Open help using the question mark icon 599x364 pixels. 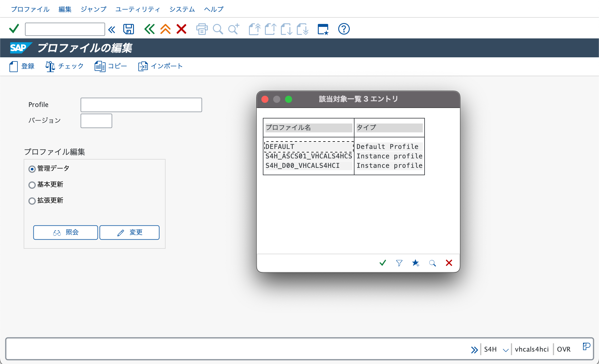click(x=343, y=29)
